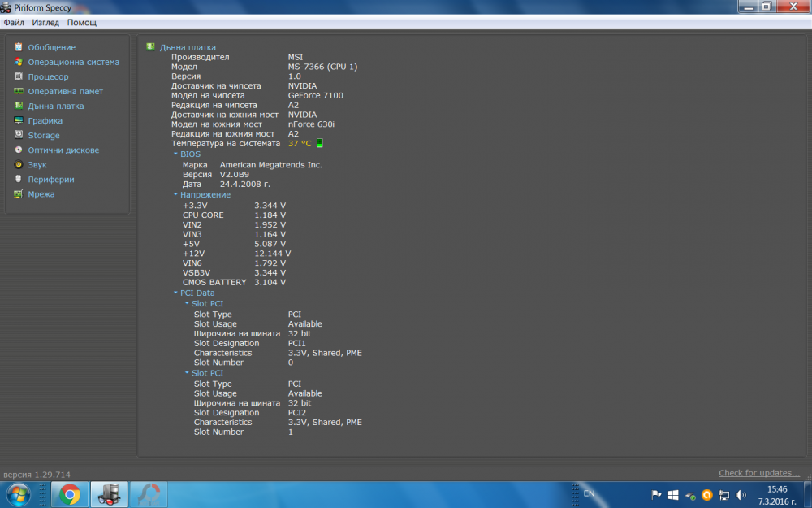The height and width of the screenshot is (508, 812).
Task: Click the PCI2 slot designation value
Action: pyautogui.click(x=296, y=413)
